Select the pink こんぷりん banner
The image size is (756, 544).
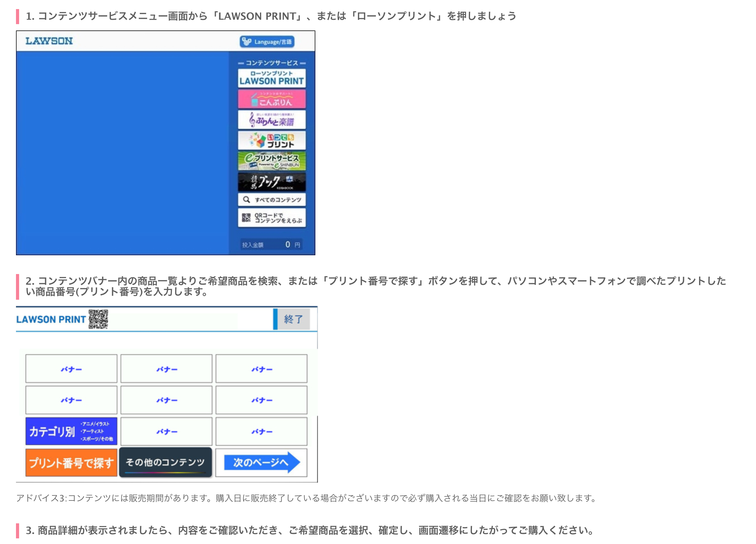coord(271,99)
